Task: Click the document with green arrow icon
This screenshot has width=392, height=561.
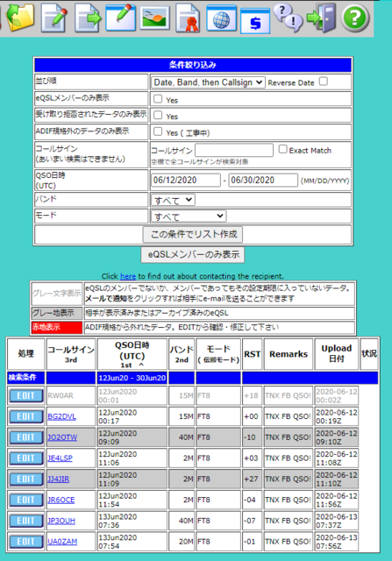Action: (88, 18)
